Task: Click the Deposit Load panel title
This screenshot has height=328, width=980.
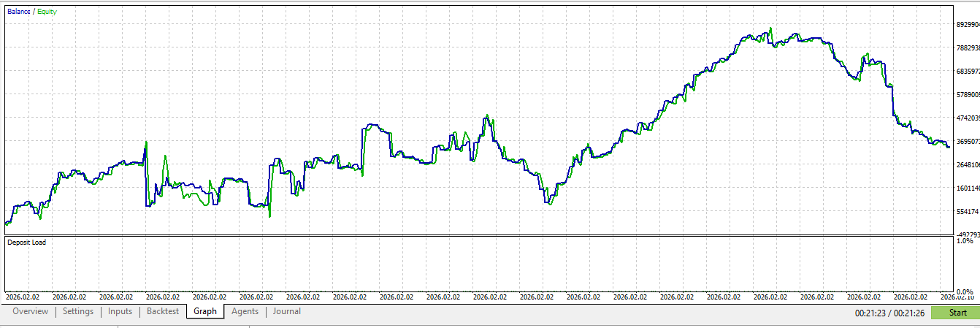Action: click(x=26, y=242)
